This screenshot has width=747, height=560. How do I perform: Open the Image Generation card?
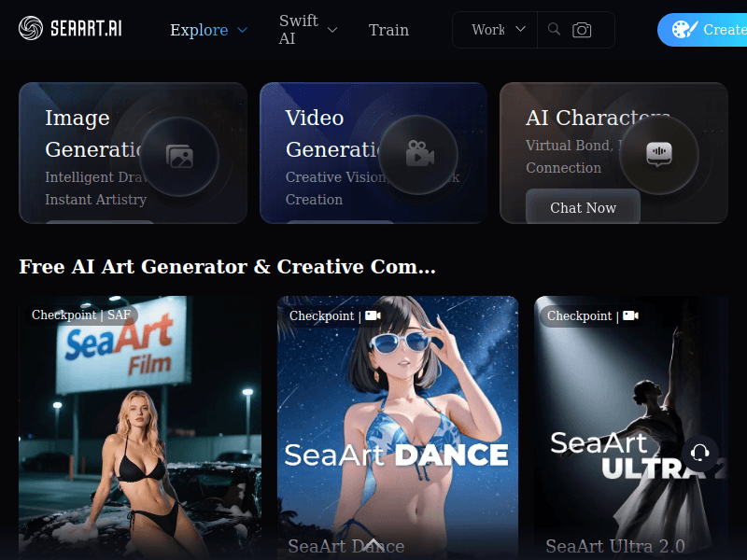pyautogui.click(x=133, y=153)
